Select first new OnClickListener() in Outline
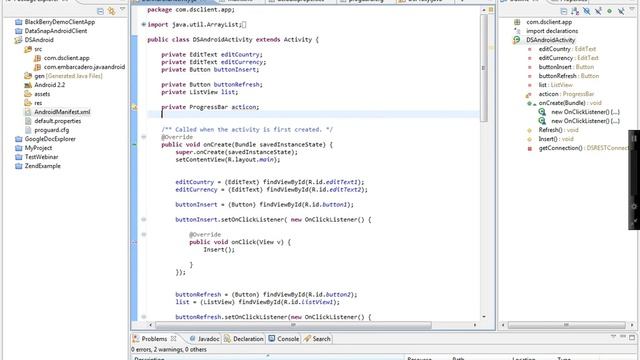640x360 pixels. [585, 112]
